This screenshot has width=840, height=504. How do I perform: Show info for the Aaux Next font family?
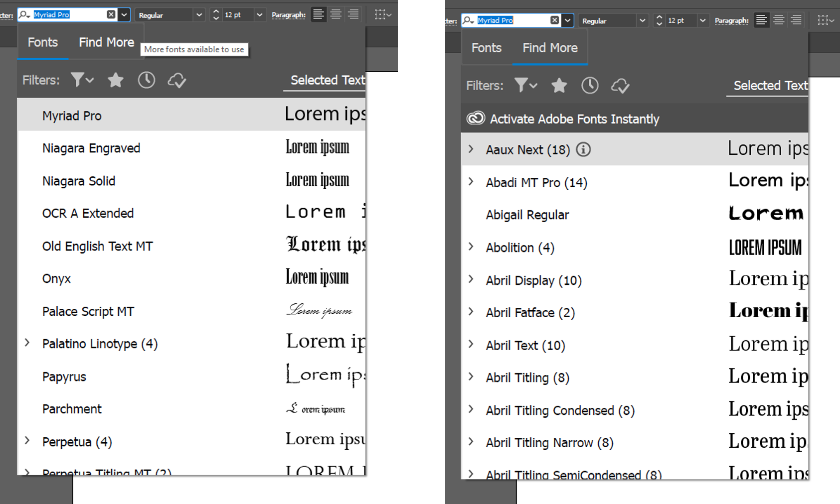point(583,149)
